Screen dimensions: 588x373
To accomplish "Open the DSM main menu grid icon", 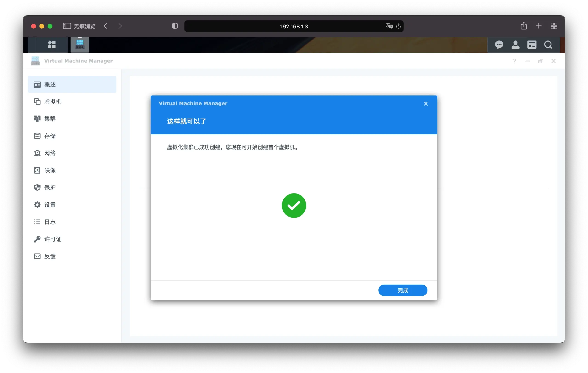I will tap(51, 45).
